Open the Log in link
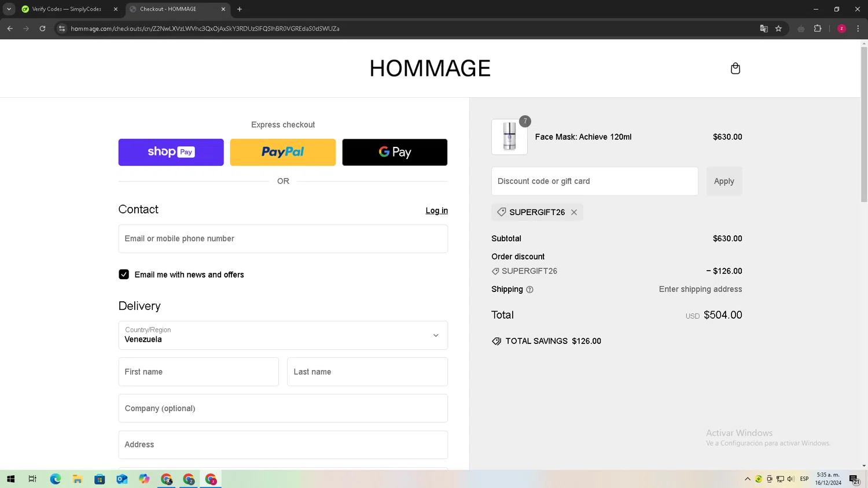The width and height of the screenshot is (868, 488). tap(437, 210)
